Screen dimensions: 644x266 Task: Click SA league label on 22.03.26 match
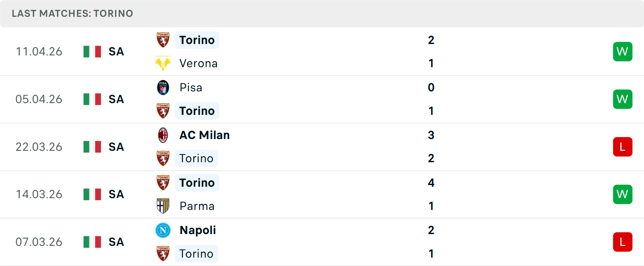[x=116, y=147]
